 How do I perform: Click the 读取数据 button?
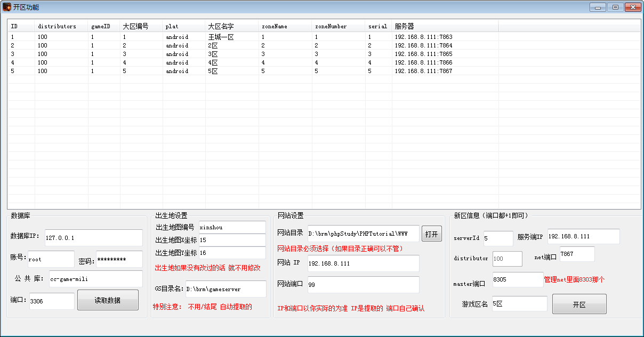pyautogui.click(x=108, y=300)
